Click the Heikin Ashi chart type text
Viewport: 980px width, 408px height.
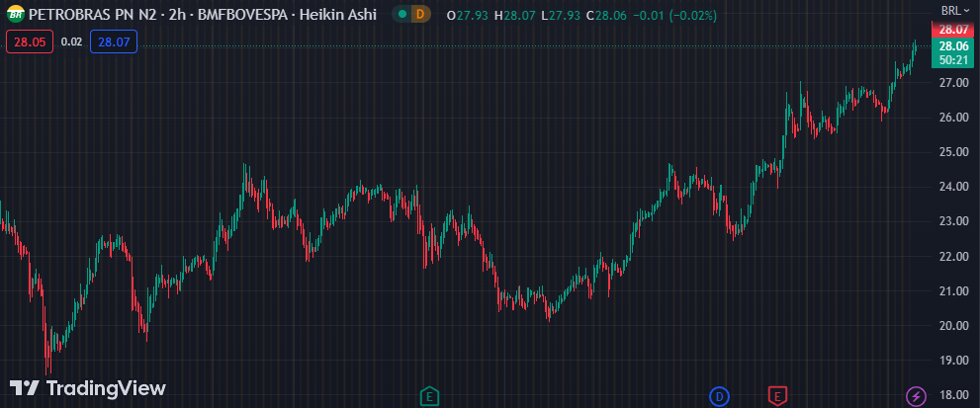pos(337,14)
